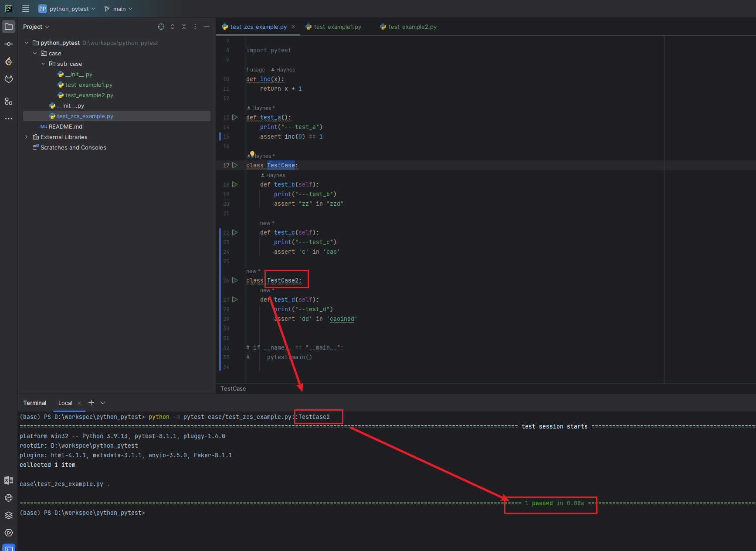
Task: Open the Run tool window icon
Action: pos(9,533)
